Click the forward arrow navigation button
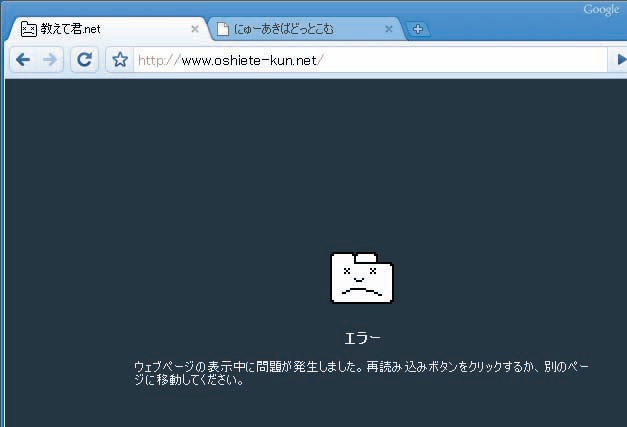627x427 pixels. pyautogui.click(x=50, y=60)
